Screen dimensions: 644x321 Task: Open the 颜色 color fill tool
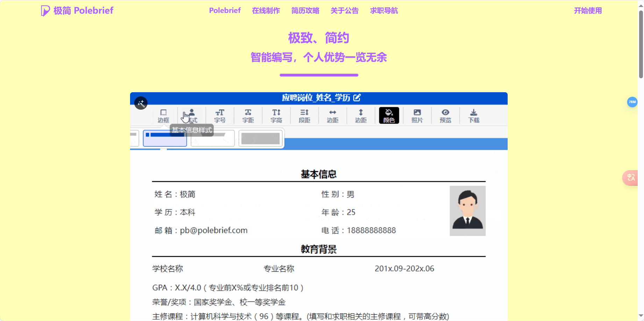pyautogui.click(x=389, y=115)
